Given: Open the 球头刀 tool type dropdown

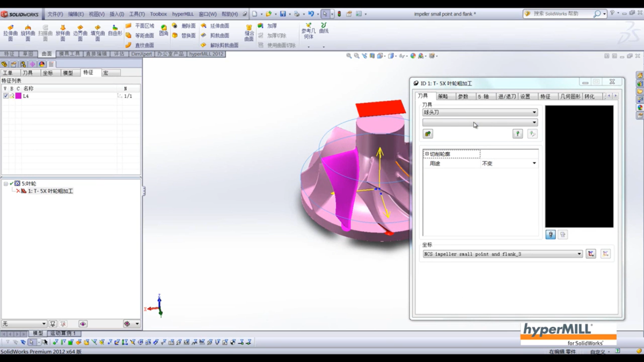Looking at the screenshot, I should [x=480, y=113].
